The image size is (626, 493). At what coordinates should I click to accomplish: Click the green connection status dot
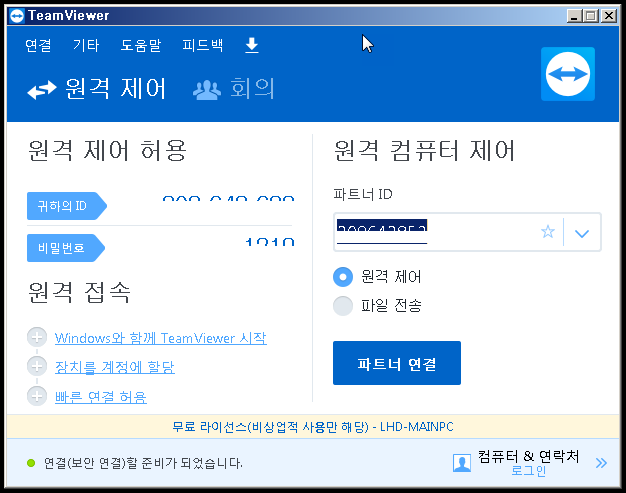point(31,463)
